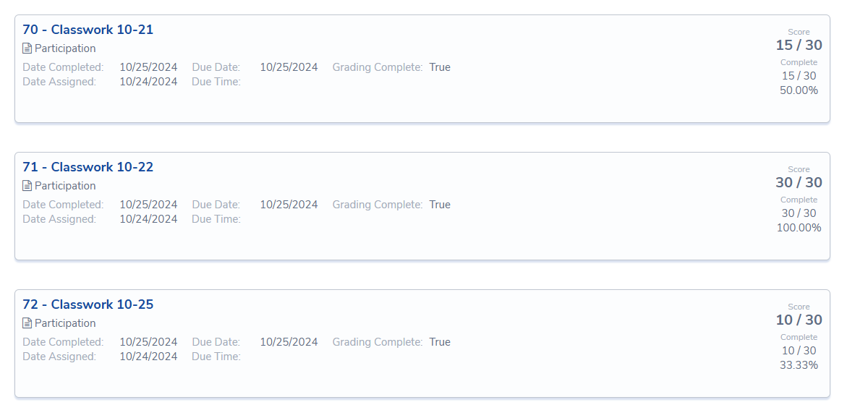Open the Classwork 10-21 assignment link
This screenshot has height=418, width=868.
(x=88, y=30)
